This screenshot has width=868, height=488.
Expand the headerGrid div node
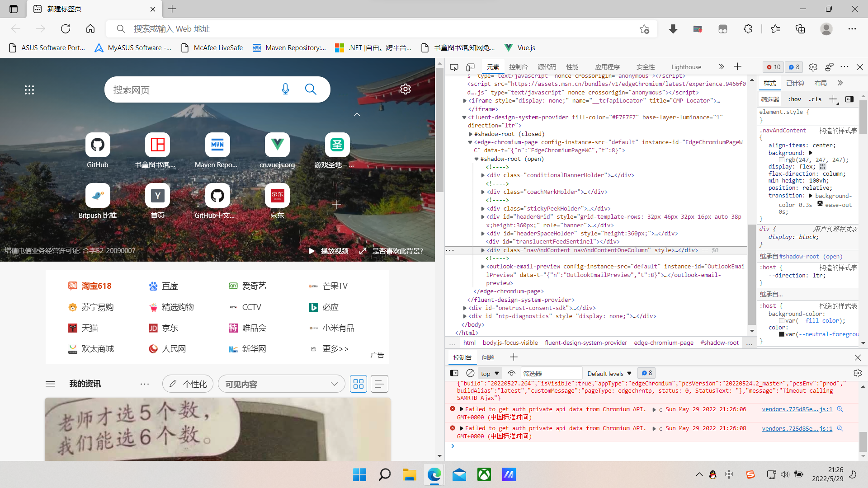click(x=483, y=217)
